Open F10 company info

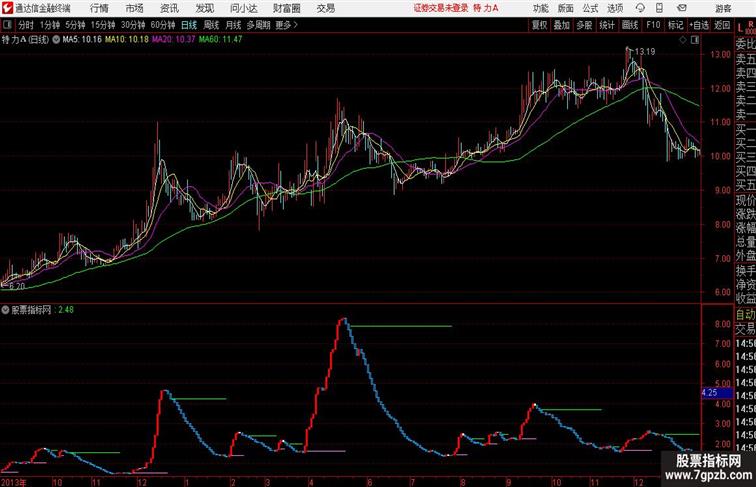coord(653,25)
